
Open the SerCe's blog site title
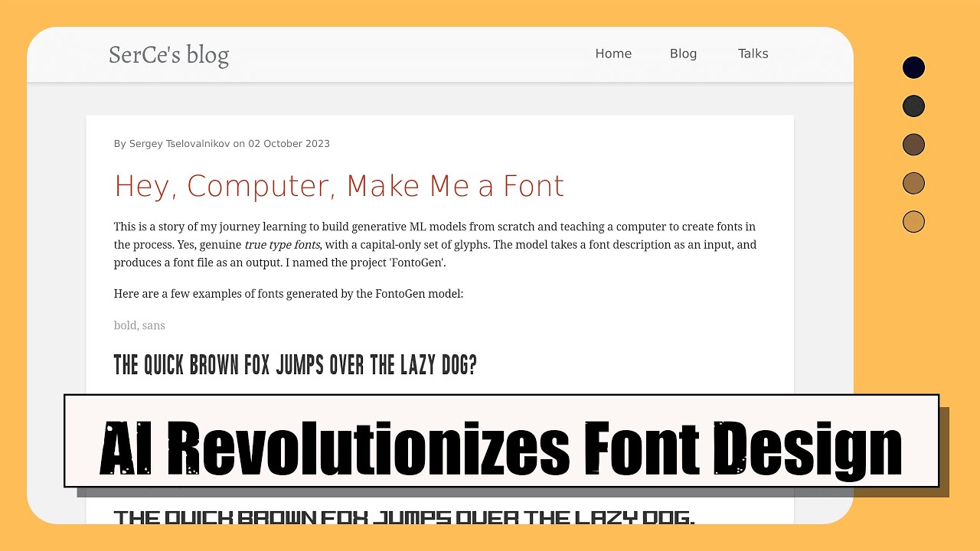(x=168, y=54)
